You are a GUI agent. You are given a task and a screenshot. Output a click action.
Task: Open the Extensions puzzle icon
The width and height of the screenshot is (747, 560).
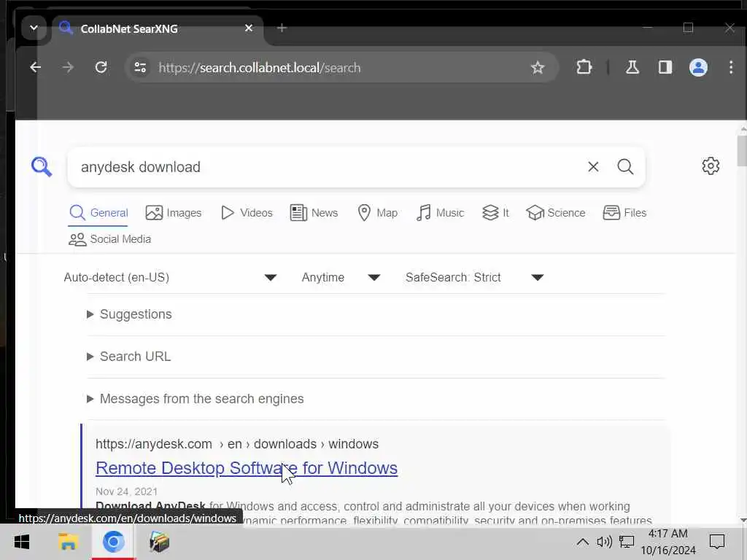584,68
